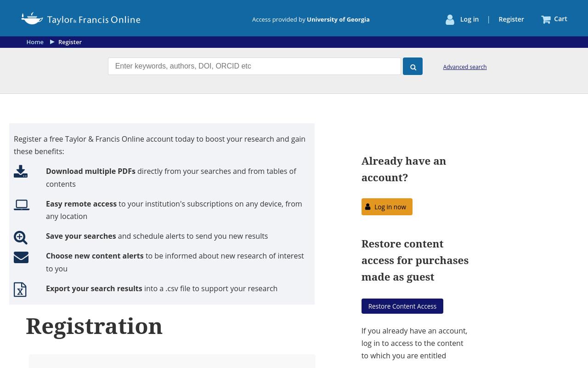Click the Taylor & Francis Online logo
588x368 pixels.
click(x=81, y=19)
